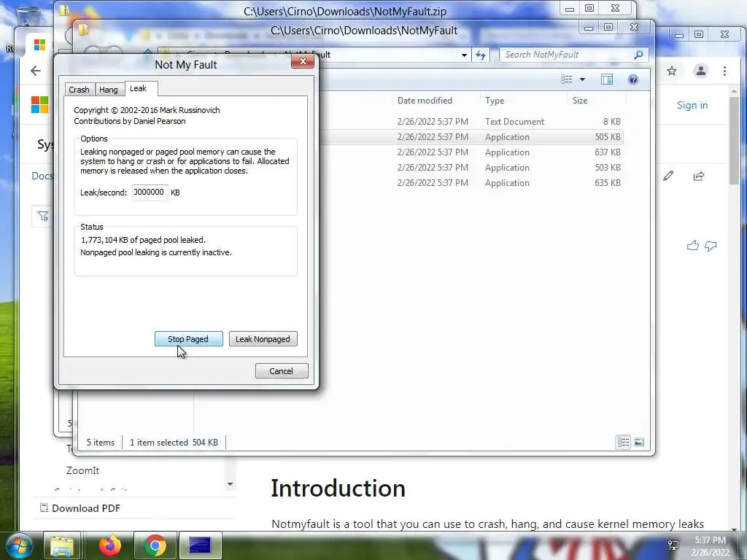Image resolution: width=747 pixels, height=560 pixels.
Task: Bookmark the page with star icon
Action: point(672,71)
